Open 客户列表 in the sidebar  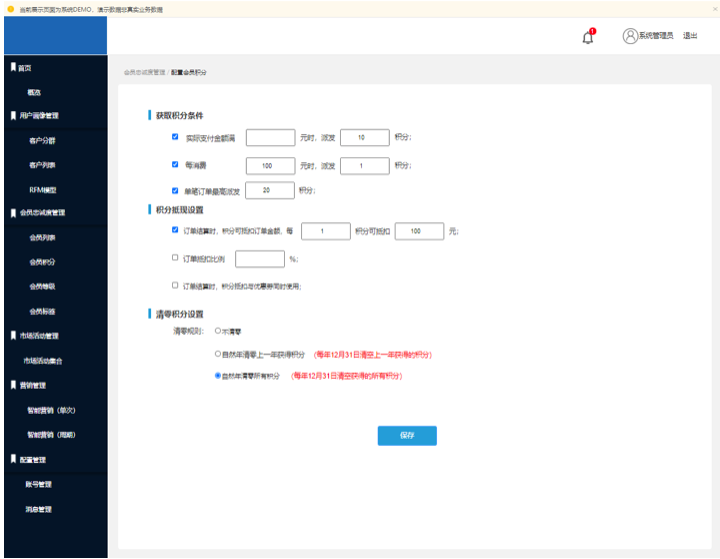coord(42,165)
